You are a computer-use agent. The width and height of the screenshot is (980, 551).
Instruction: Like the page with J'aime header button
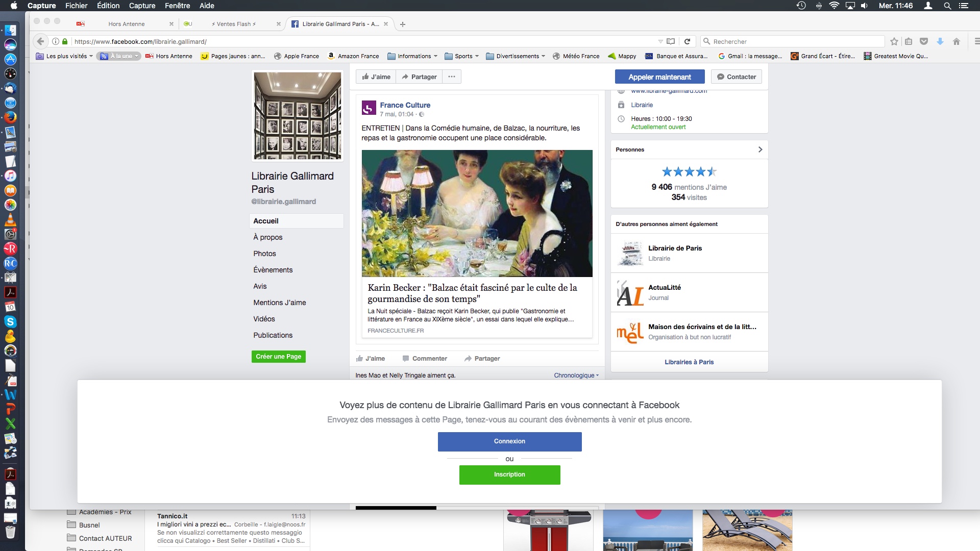376,77
